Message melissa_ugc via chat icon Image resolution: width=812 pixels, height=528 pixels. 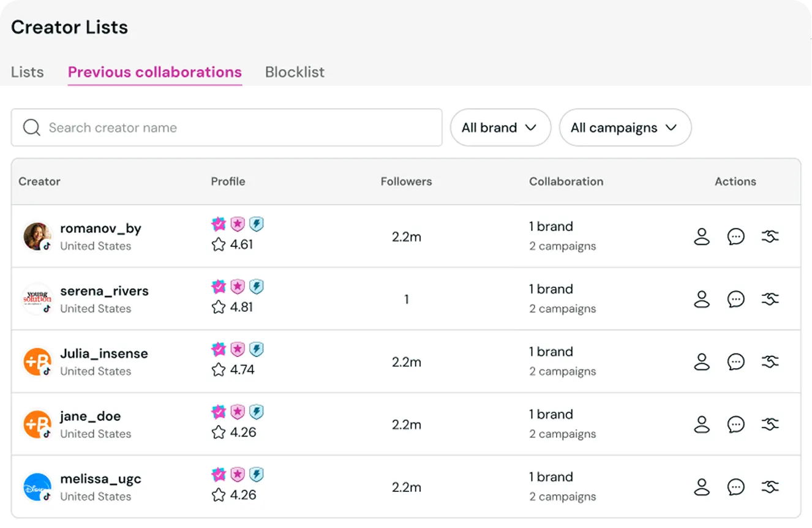(736, 487)
